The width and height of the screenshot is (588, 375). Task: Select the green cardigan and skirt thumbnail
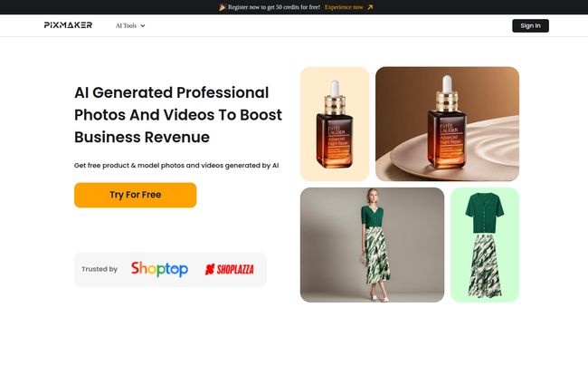485,245
